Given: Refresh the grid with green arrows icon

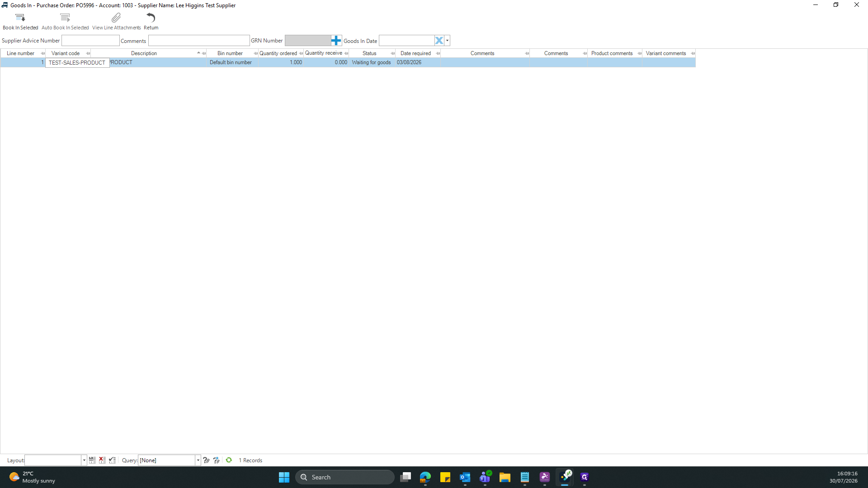Looking at the screenshot, I should pyautogui.click(x=229, y=460).
